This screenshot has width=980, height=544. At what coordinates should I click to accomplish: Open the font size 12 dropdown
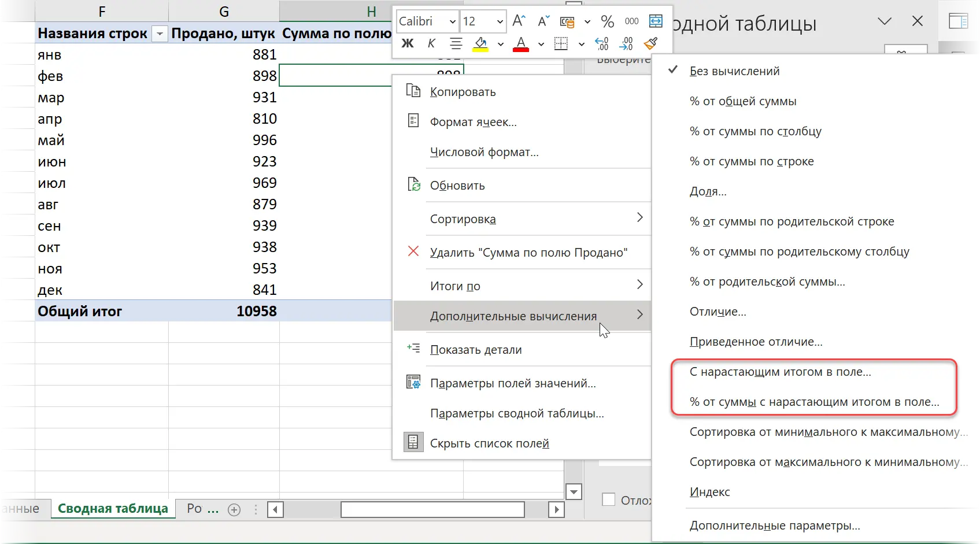pos(500,22)
